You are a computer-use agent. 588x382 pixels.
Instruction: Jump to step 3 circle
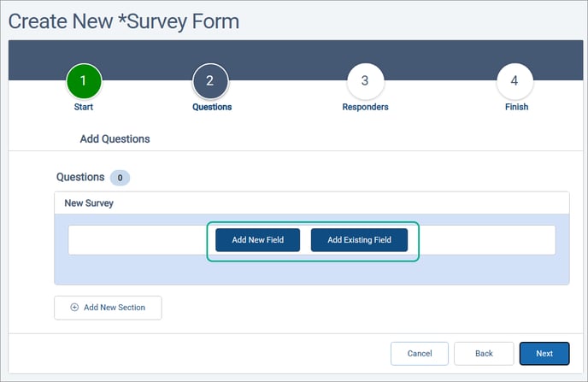click(365, 82)
